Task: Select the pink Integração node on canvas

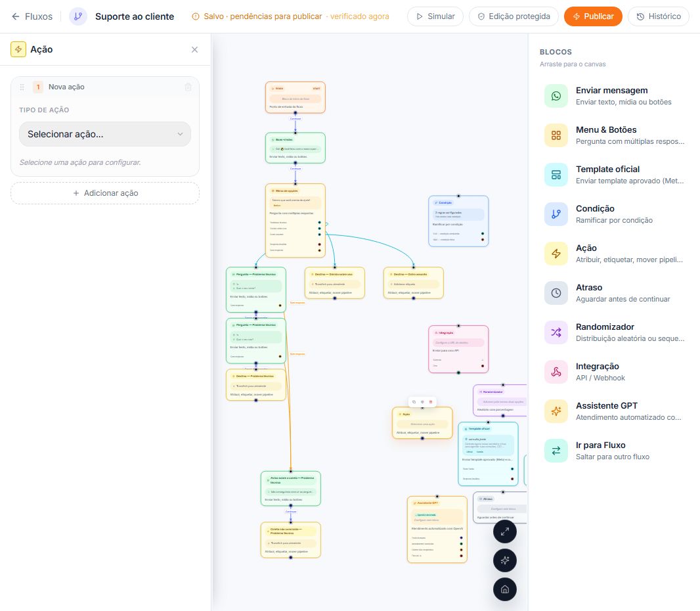Action: point(458,350)
